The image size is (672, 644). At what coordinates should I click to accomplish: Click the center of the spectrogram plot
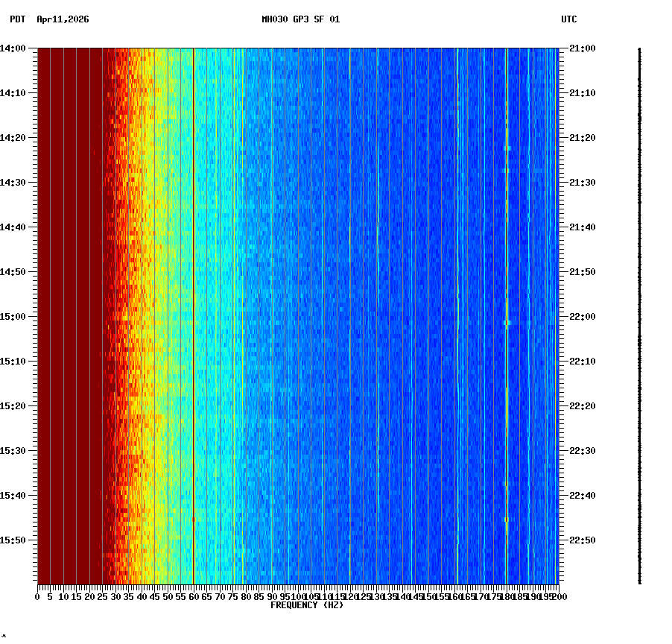[298, 315]
